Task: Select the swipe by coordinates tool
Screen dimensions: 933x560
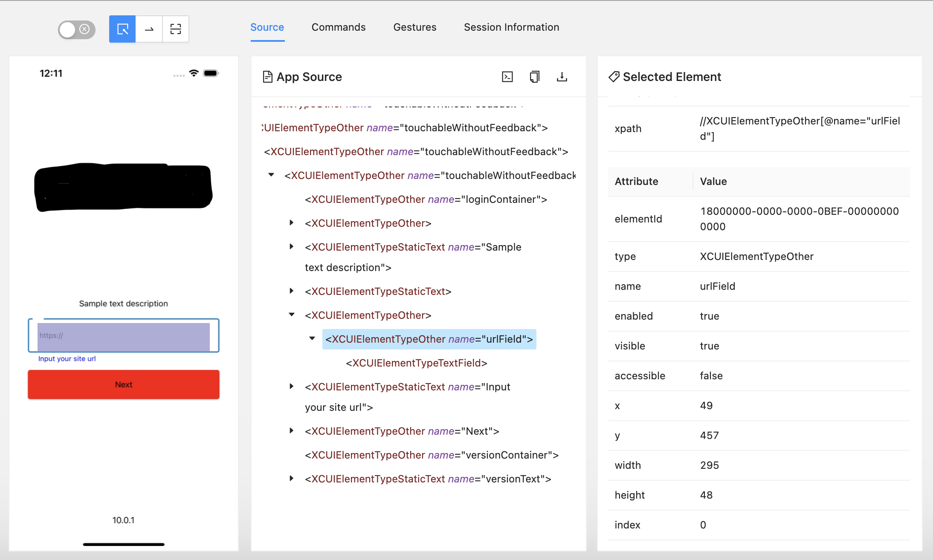Action: click(149, 29)
